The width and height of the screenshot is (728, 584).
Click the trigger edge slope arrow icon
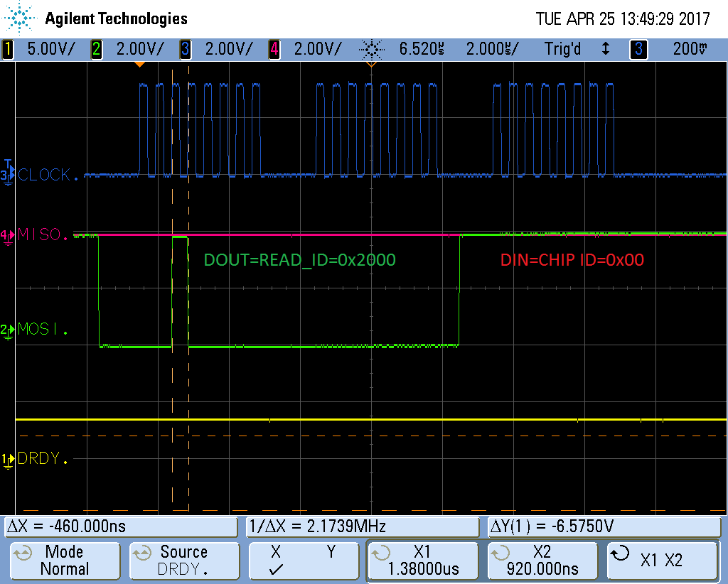pos(606,49)
